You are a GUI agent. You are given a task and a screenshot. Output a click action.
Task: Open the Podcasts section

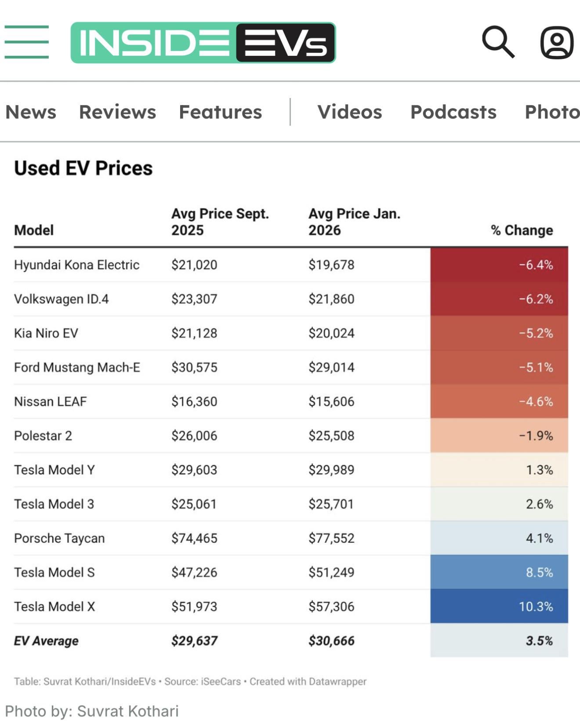(453, 112)
